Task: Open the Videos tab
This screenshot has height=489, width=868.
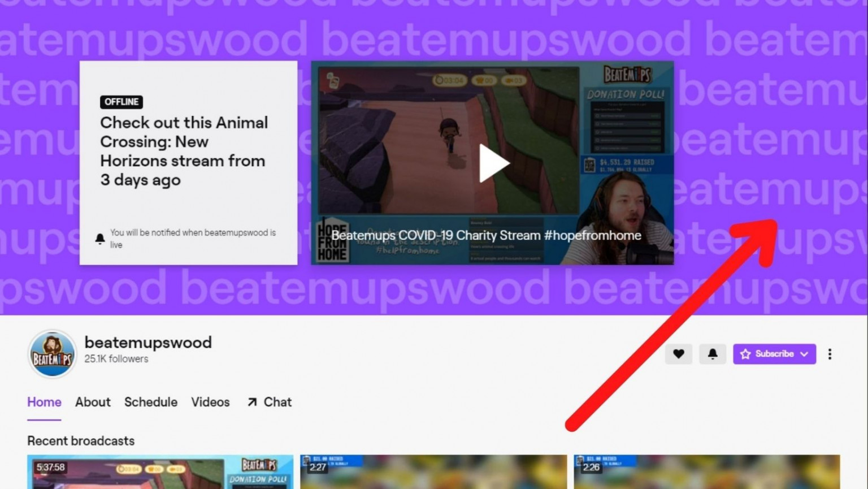Action: (x=210, y=402)
